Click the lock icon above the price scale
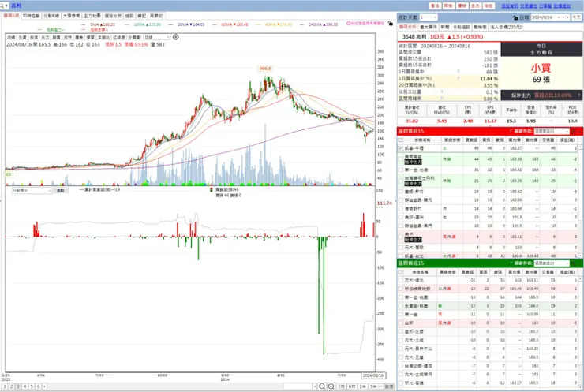Image resolution: width=584 pixels, height=392 pixels. 390,24
